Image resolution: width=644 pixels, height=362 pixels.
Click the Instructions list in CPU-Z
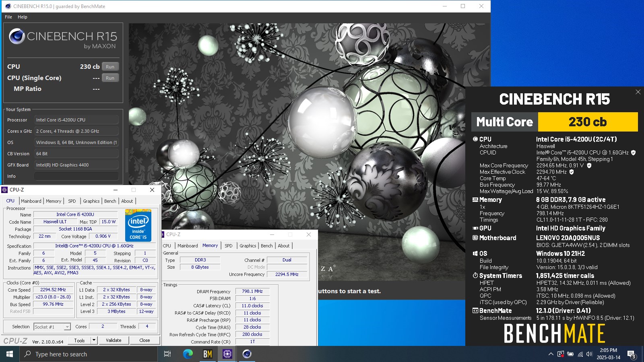tap(95, 270)
